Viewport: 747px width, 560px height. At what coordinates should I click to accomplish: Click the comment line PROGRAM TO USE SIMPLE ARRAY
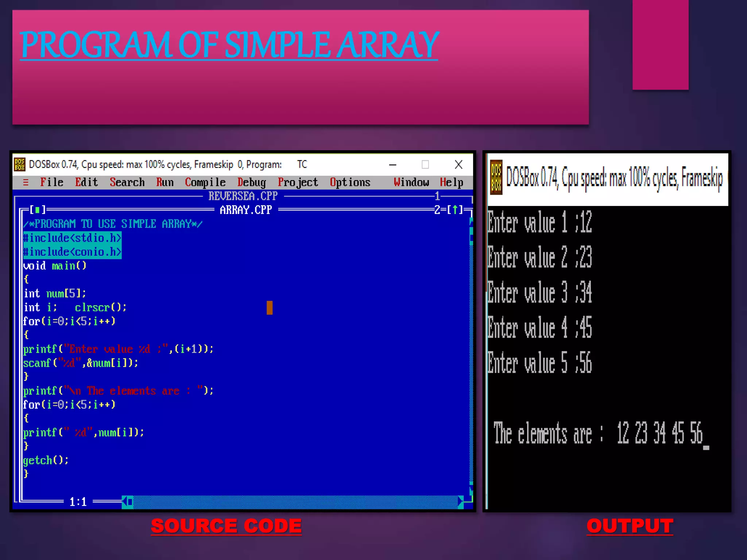113,224
